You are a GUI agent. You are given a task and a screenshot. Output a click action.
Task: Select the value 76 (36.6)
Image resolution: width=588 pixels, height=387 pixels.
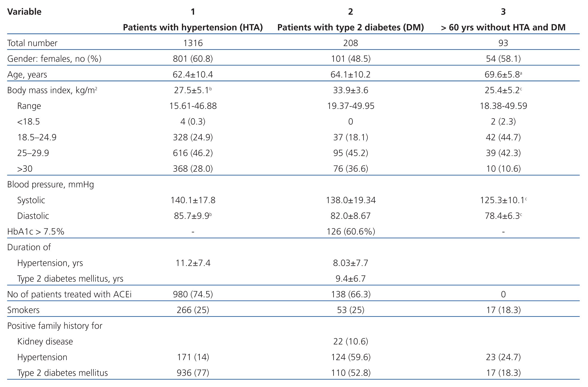(x=351, y=169)
